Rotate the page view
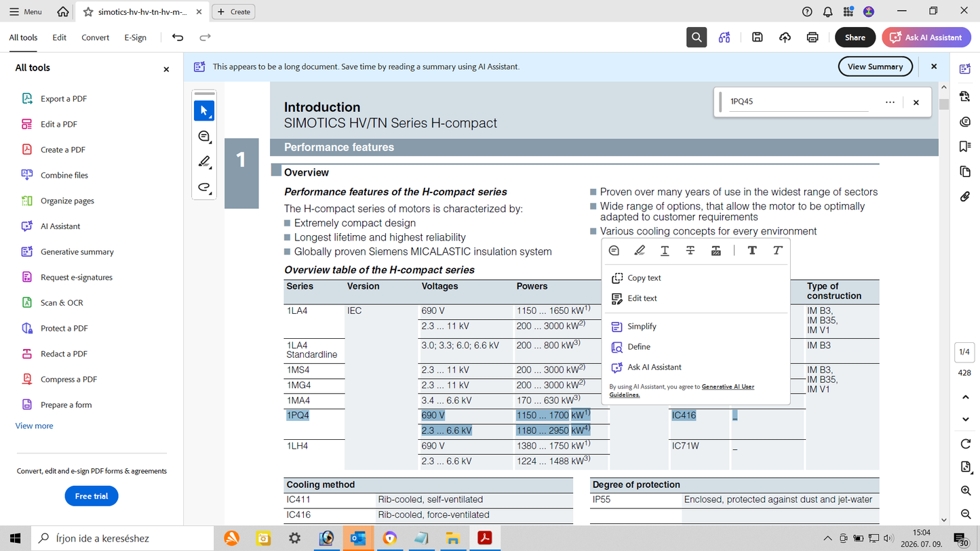 coord(966,444)
